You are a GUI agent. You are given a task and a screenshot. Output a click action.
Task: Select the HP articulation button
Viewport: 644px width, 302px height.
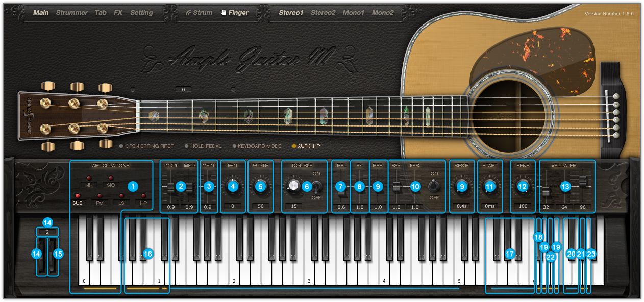[143, 199]
